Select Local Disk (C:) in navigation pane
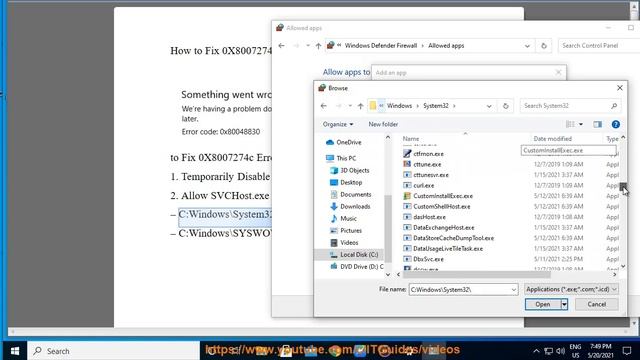Screen dimensions: 640x360 point(353,254)
